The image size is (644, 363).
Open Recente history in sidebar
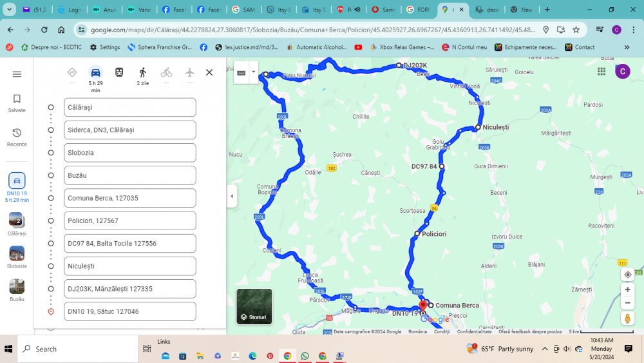[17, 137]
